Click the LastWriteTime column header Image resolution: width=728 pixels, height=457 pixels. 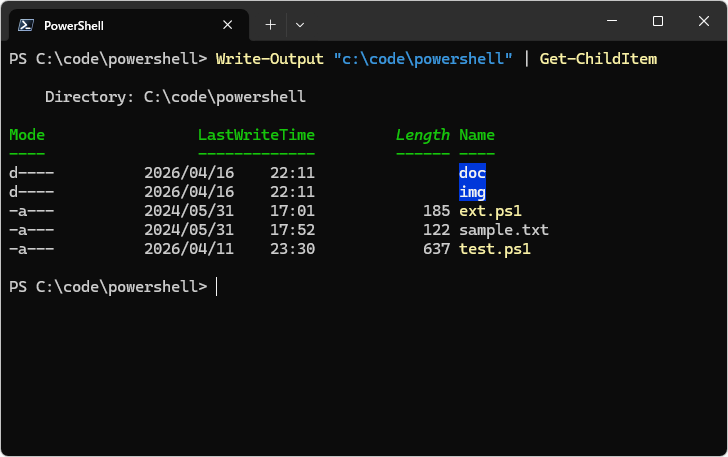tap(256, 135)
